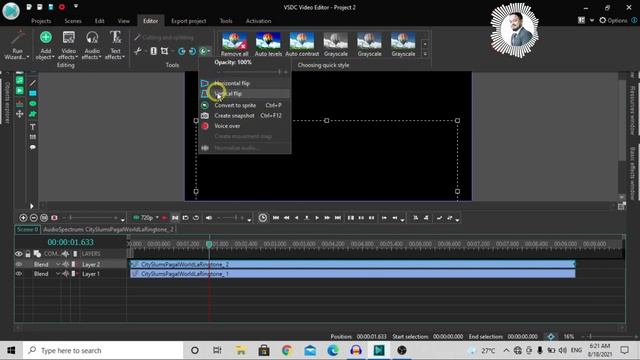640x360 pixels.
Task: Select the CitySlumsPagalWorldLaRingtone_2 clip
Action: click(353, 264)
